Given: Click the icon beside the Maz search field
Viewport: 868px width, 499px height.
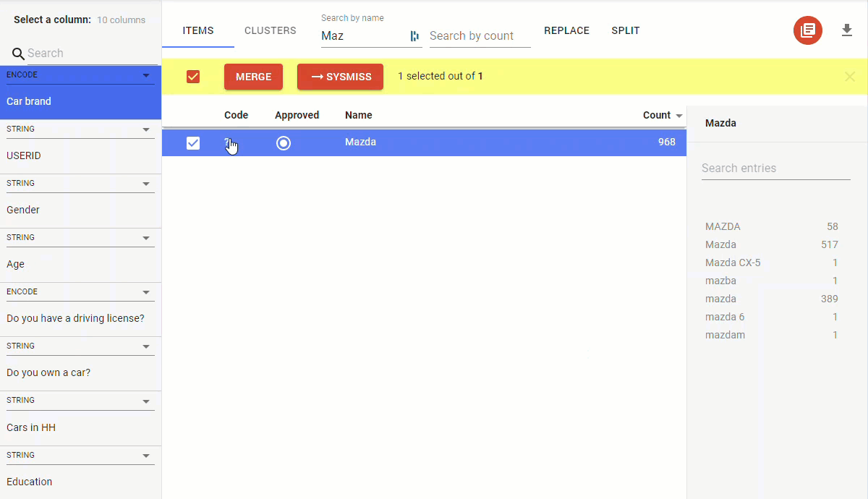Looking at the screenshot, I should click(x=414, y=36).
